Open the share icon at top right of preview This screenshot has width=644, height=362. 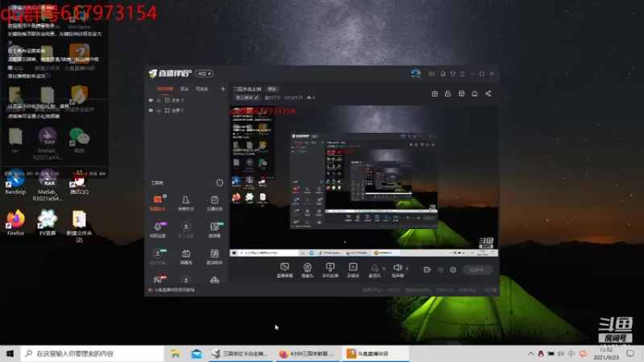tap(488, 93)
